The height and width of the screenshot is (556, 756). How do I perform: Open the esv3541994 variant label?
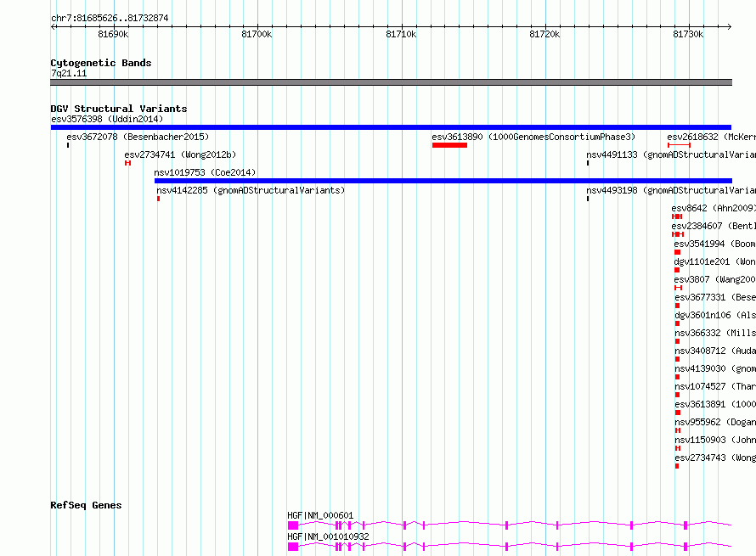pyautogui.click(x=715, y=244)
